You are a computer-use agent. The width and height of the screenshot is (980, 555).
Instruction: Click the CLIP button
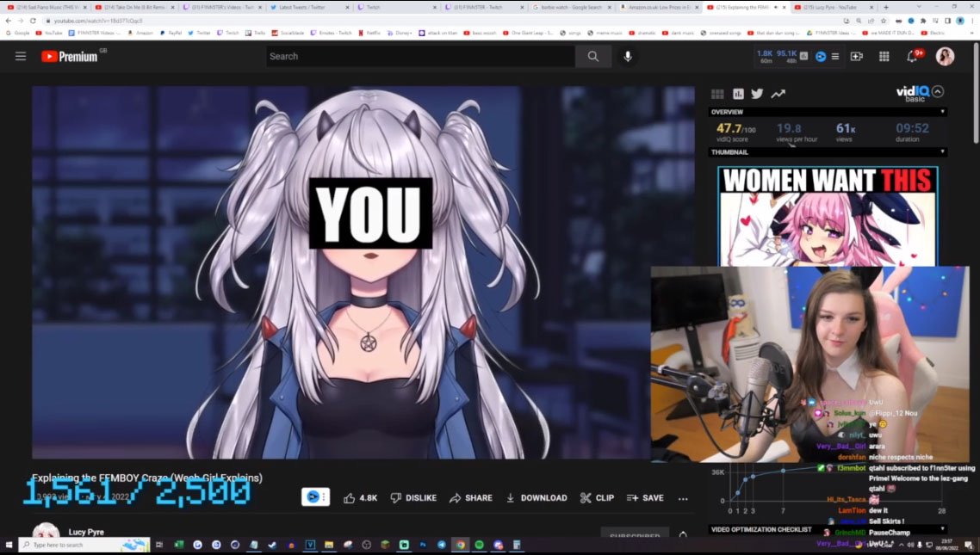point(597,497)
